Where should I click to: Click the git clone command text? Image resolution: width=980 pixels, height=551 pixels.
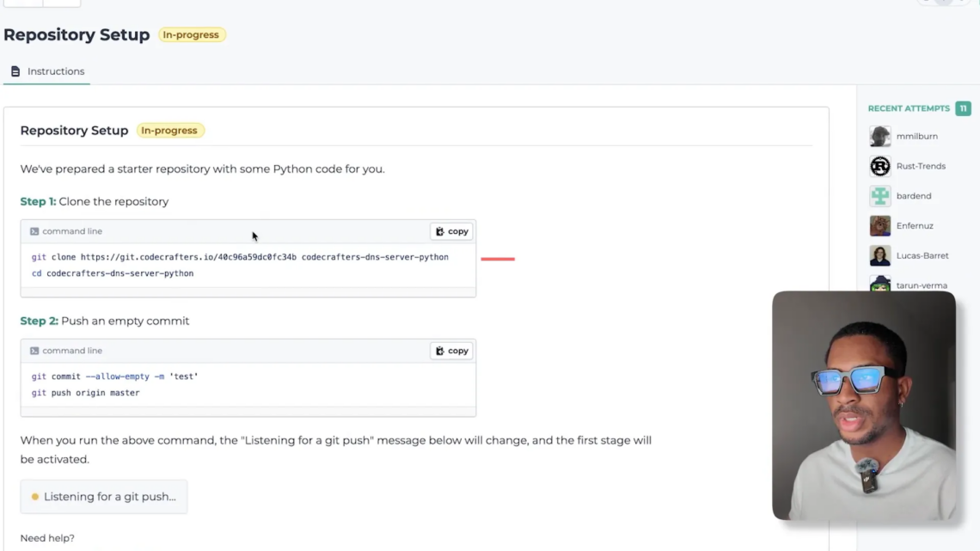click(x=240, y=257)
